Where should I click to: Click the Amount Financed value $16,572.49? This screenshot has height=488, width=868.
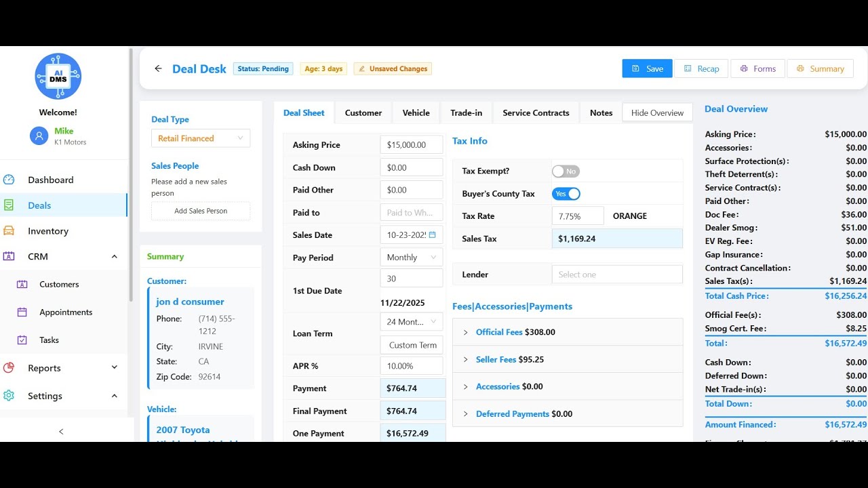click(846, 425)
